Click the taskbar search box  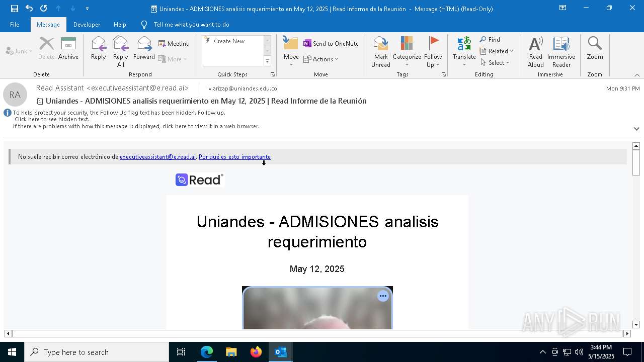pos(97,352)
